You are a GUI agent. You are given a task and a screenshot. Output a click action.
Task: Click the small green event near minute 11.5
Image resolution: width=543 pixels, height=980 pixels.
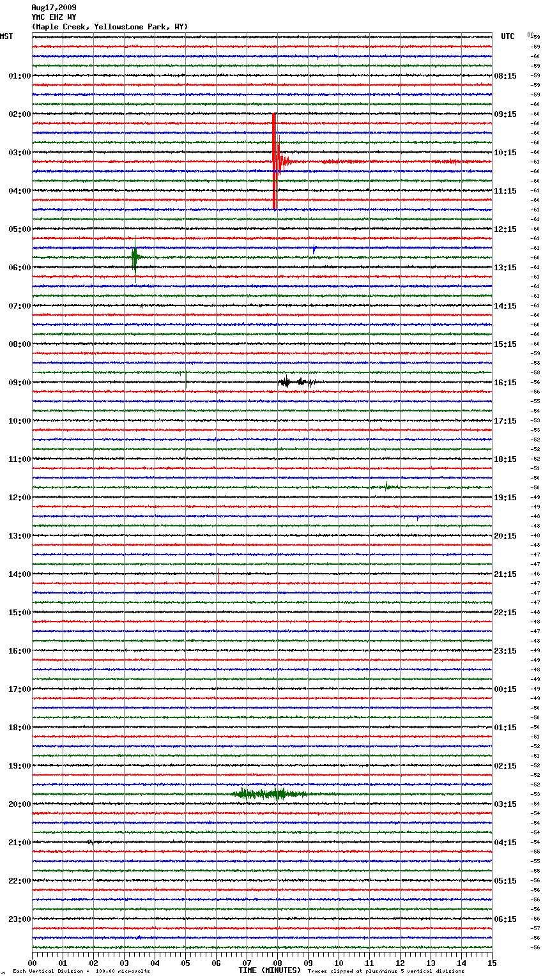click(x=389, y=487)
